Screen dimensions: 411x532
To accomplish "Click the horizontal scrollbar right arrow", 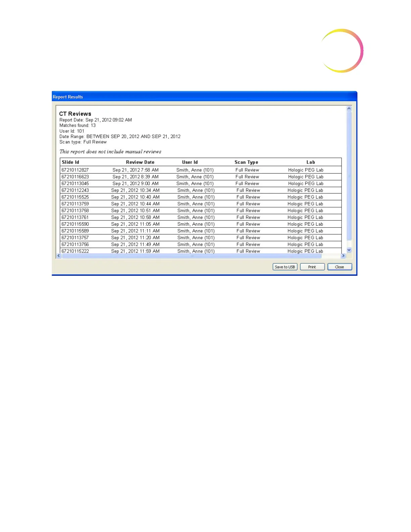I will (x=343, y=256).
